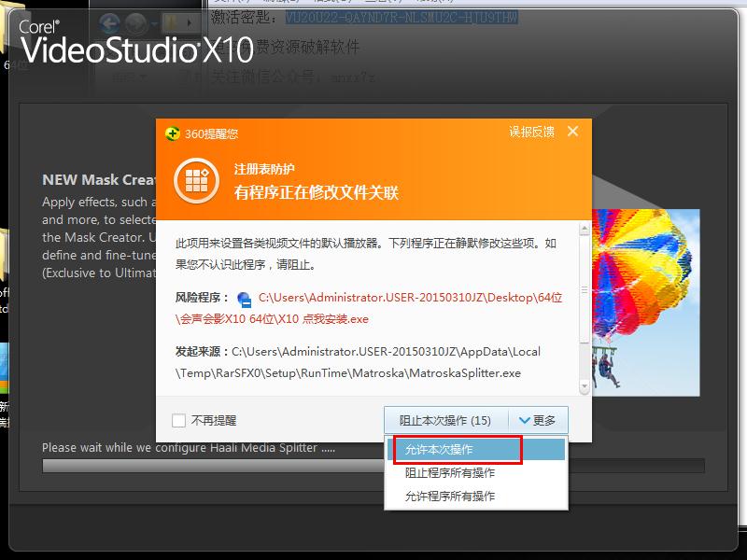Close the 360 alert dialog
The width and height of the screenshot is (747, 560).
tap(572, 132)
